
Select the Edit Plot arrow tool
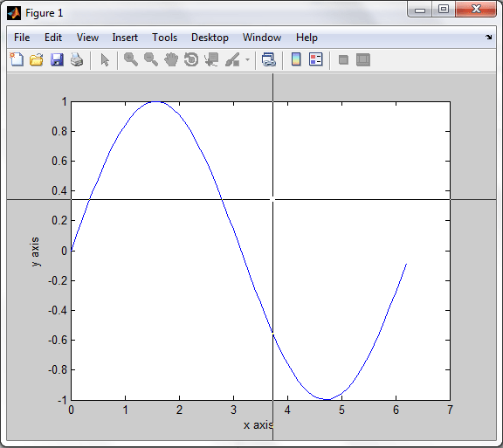click(105, 60)
